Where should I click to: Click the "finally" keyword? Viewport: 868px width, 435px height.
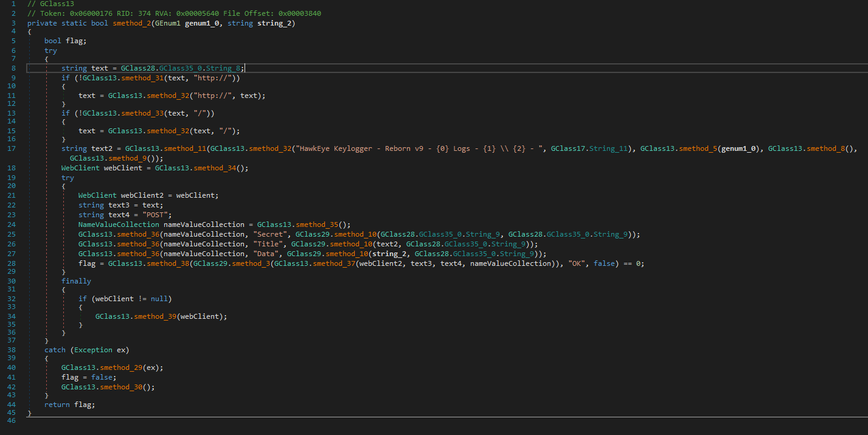(76, 281)
